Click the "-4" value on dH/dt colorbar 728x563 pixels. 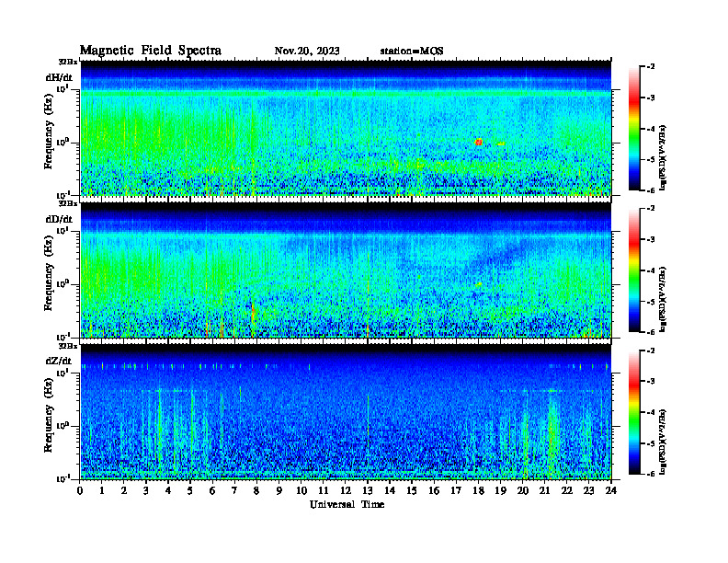651,129
